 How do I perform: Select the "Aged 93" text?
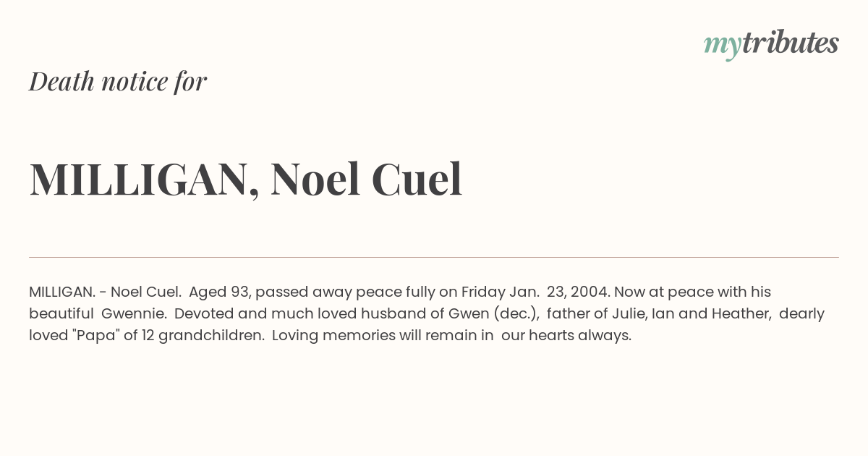(x=219, y=292)
